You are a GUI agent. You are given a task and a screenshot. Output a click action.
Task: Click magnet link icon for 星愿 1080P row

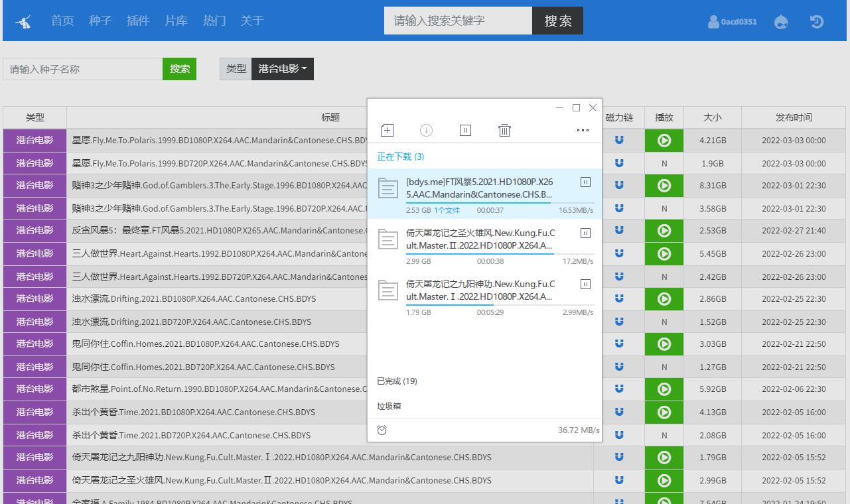point(619,141)
